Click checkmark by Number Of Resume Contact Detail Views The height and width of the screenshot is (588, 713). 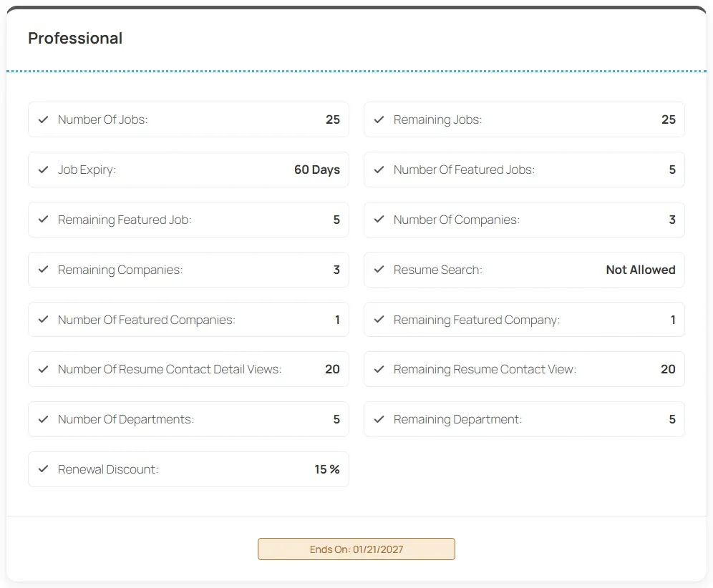coord(43,369)
